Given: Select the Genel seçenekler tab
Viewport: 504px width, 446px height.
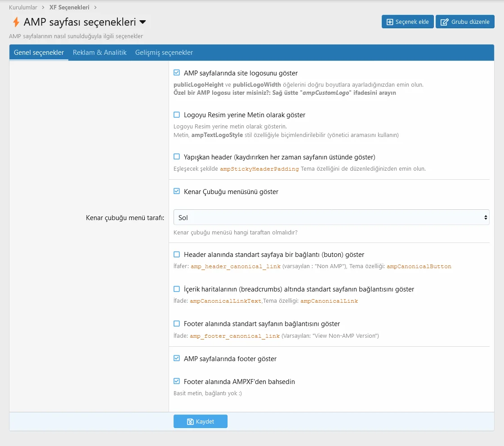Looking at the screenshot, I should (39, 53).
